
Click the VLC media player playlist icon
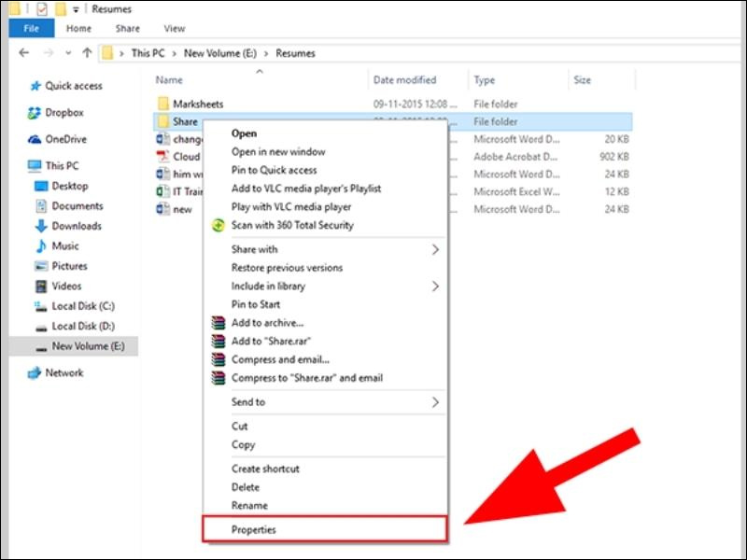218,190
